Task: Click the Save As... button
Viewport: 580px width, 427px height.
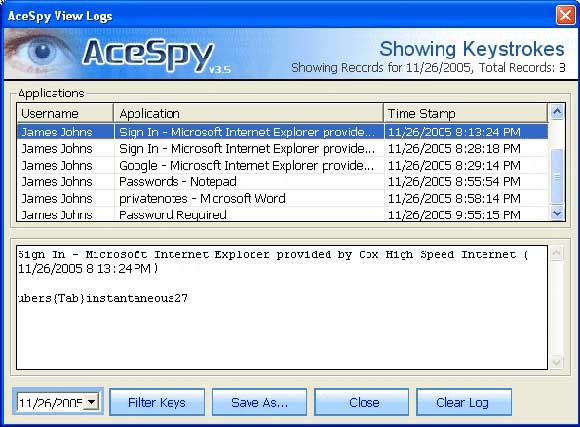Action: pos(259,402)
